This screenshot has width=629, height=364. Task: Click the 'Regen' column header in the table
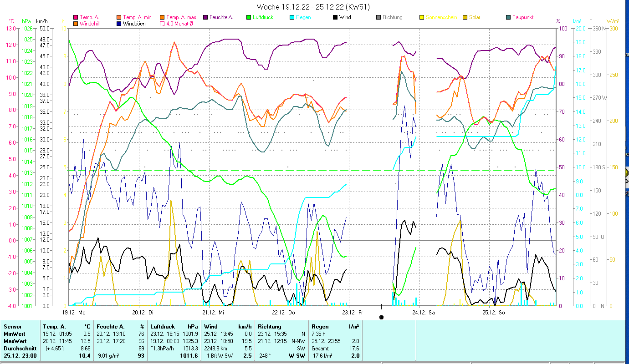pos(320,326)
